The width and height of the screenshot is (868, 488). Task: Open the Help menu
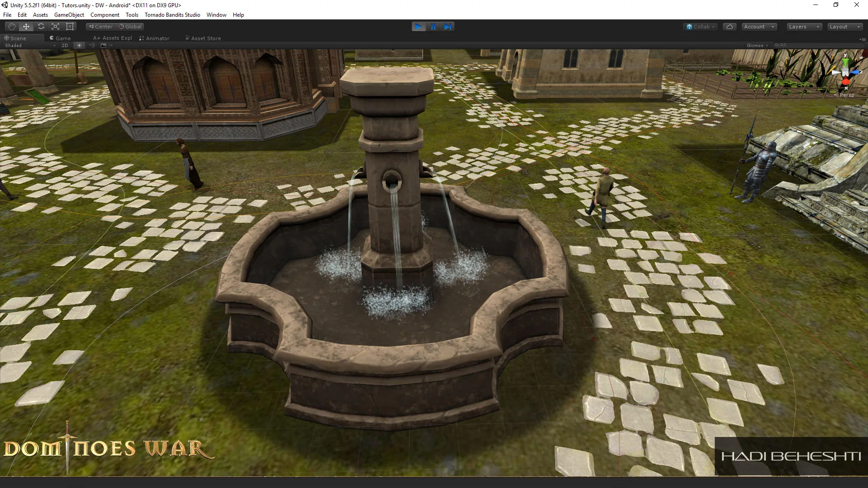(238, 15)
